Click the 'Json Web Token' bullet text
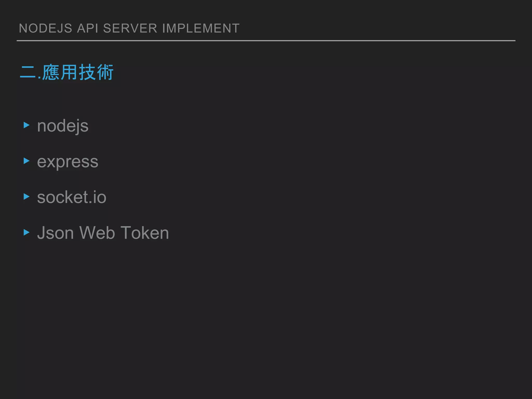The height and width of the screenshot is (399, 532). [103, 233]
